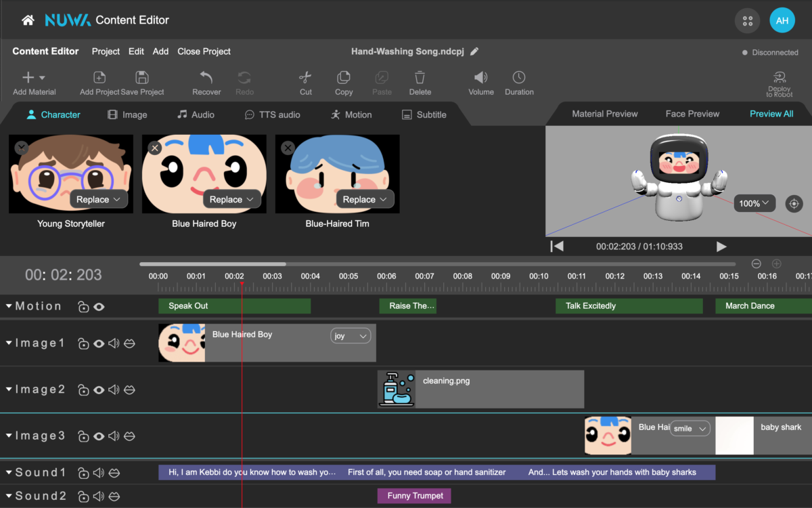Open the 100% zoom dropdown
Viewport: 812px width, 508px height.
click(754, 203)
